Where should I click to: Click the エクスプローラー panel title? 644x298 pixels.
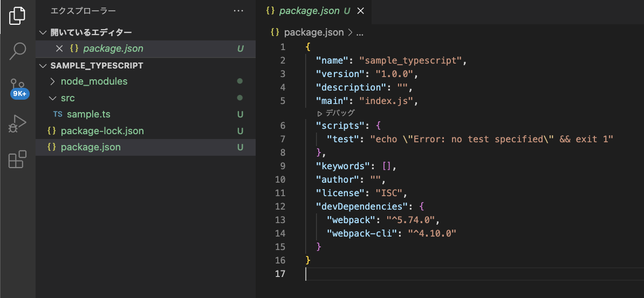pos(83,11)
